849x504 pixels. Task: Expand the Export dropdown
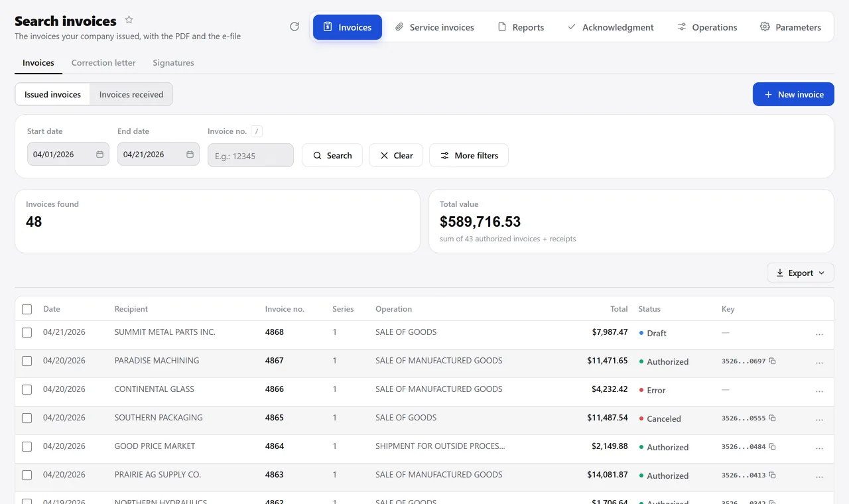(x=800, y=273)
